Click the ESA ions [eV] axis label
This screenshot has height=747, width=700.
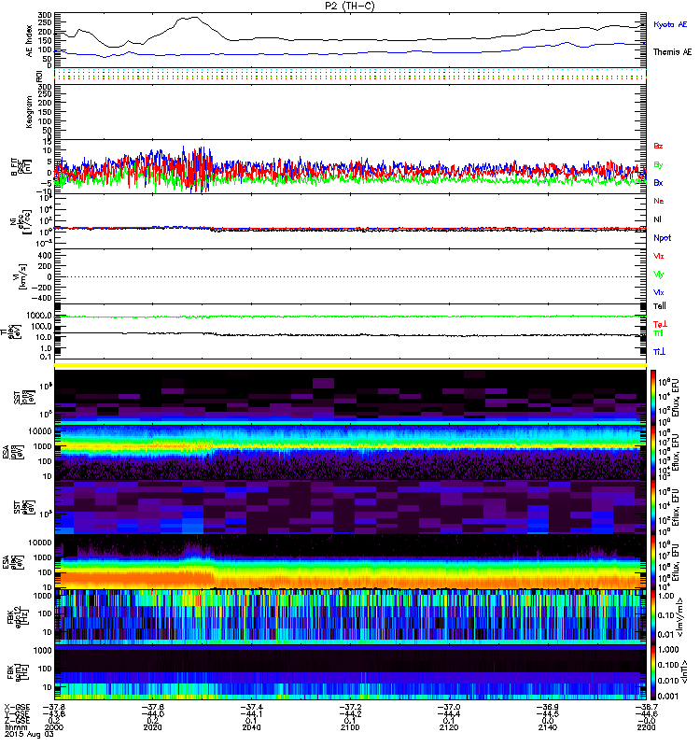point(13,453)
